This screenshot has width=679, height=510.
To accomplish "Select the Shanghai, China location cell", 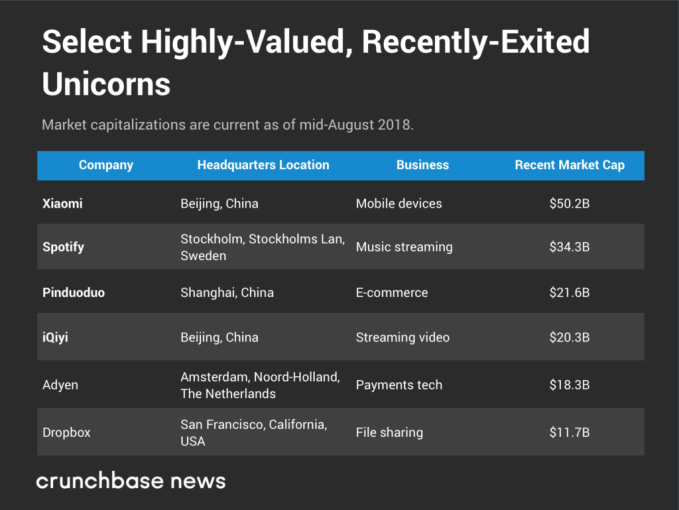I will tap(226, 293).
